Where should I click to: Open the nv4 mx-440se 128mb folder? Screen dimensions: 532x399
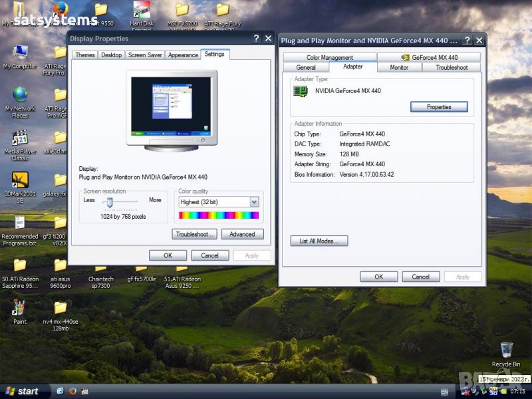61,308
